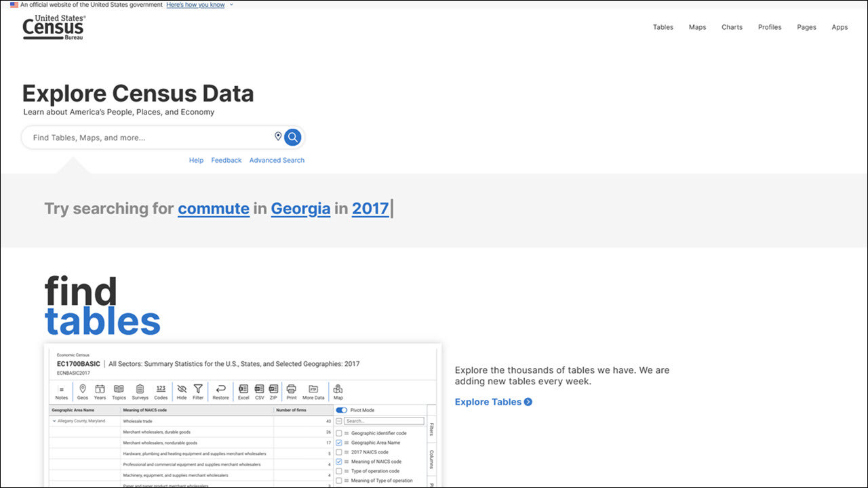The height and width of the screenshot is (488, 868).
Task: Open the Charts nav item
Action: click(732, 27)
